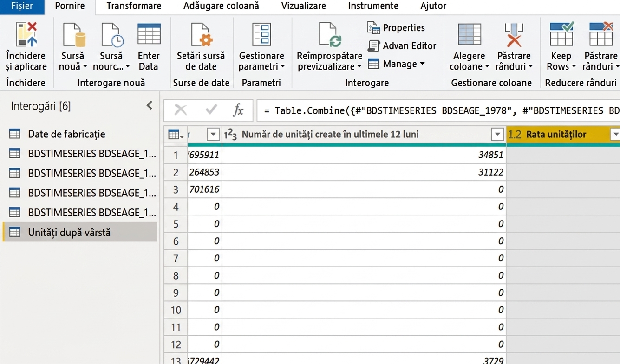This screenshot has width=620, height=364.
Task: Expand the Keep Rows dropdown arrow
Action: (574, 67)
